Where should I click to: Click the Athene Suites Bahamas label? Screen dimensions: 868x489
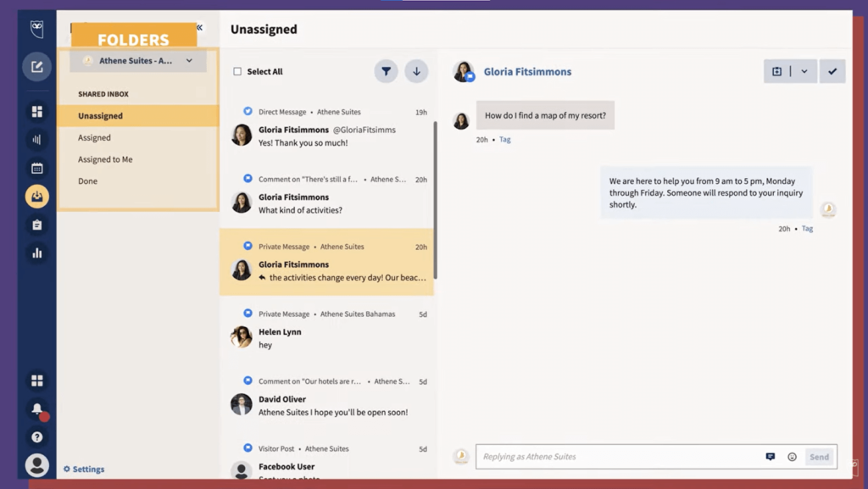pyautogui.click(x=358, y=314)
